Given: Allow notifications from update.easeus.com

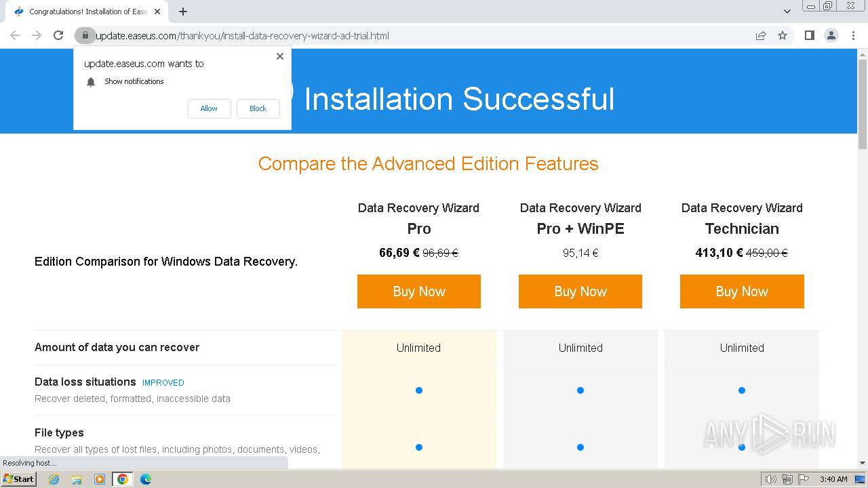Looking at the screenshot, I should coord(209,108).
